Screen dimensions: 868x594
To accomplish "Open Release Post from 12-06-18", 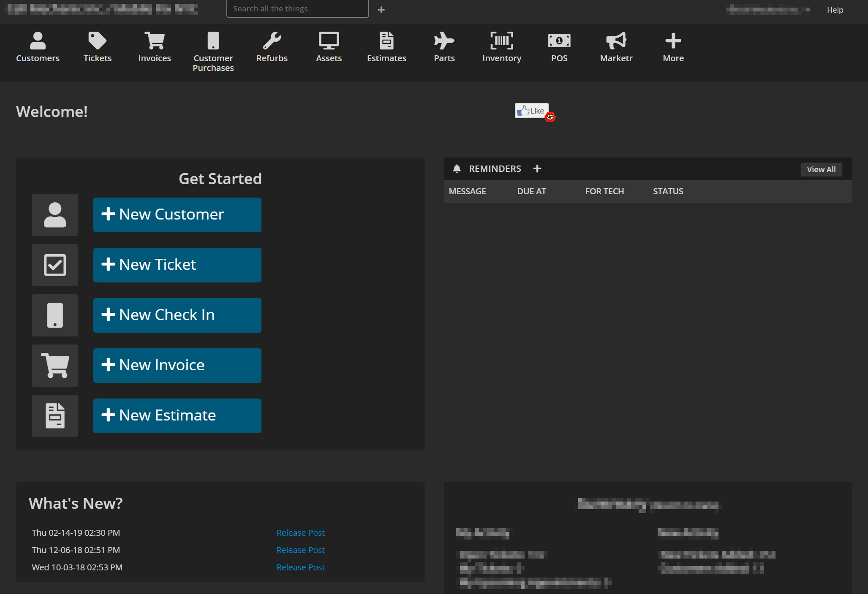I will pos(300,550).
